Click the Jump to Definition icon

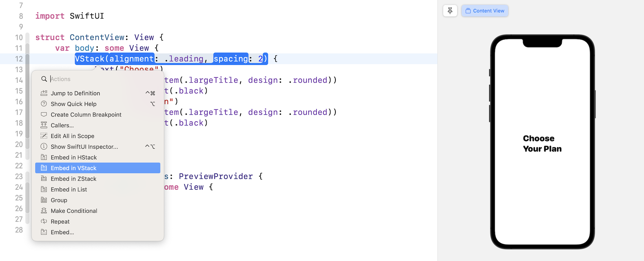(x=44, y=93)
